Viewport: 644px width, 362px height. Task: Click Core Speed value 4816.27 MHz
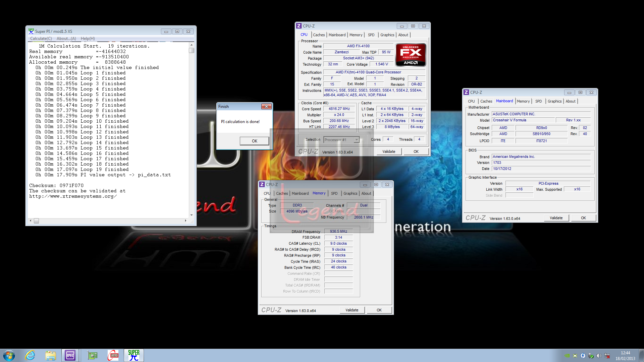pos(339,109)
